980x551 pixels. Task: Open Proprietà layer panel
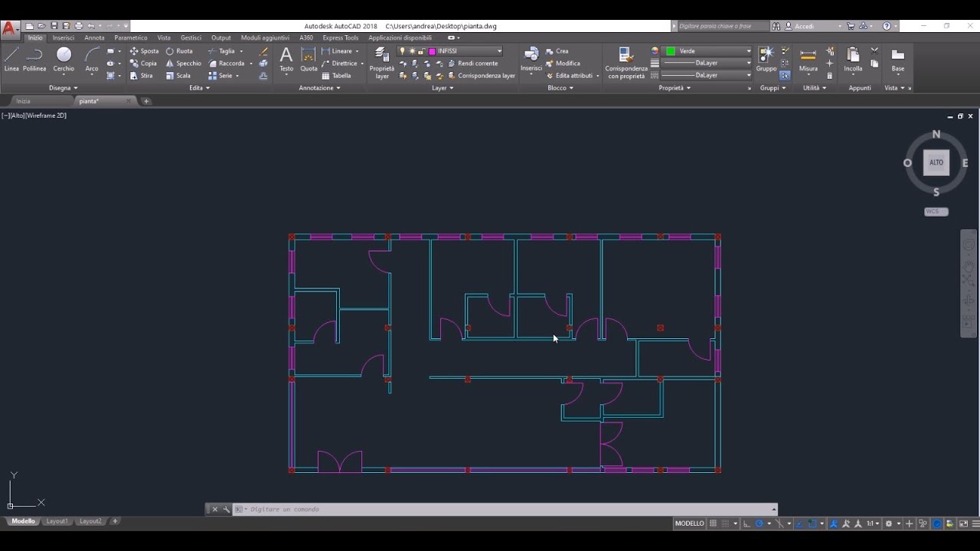382,63
